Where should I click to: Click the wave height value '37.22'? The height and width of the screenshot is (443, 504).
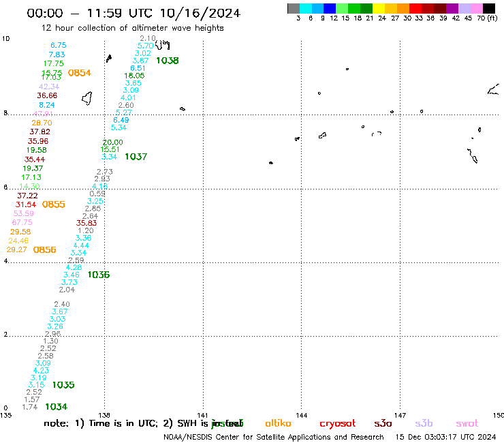coord(27,196)
